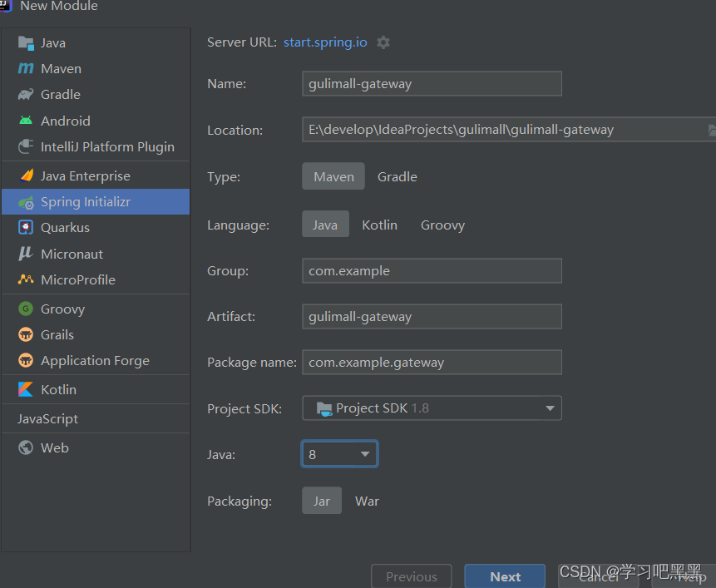
Task: Open the start.spring.io server link
Action: coord(325,42)
